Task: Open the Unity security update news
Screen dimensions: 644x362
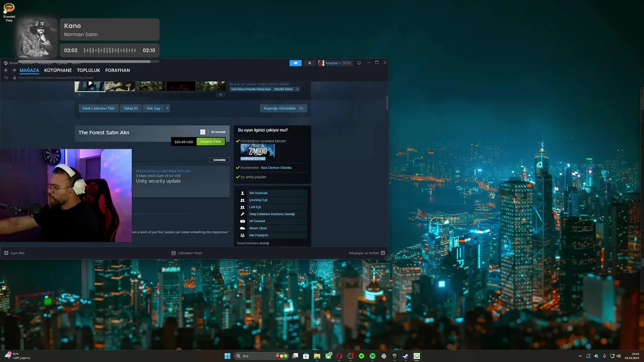Action: pos(158,181)
